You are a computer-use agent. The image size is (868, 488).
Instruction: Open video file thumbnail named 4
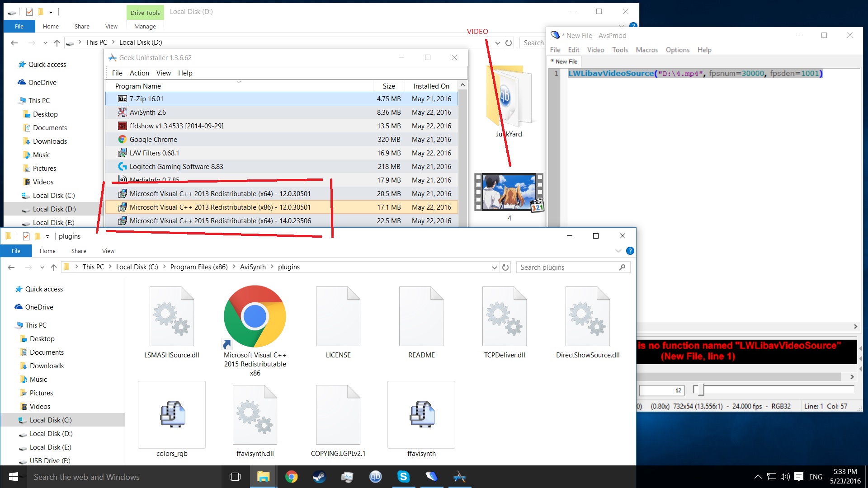click(x=509, y=192)
